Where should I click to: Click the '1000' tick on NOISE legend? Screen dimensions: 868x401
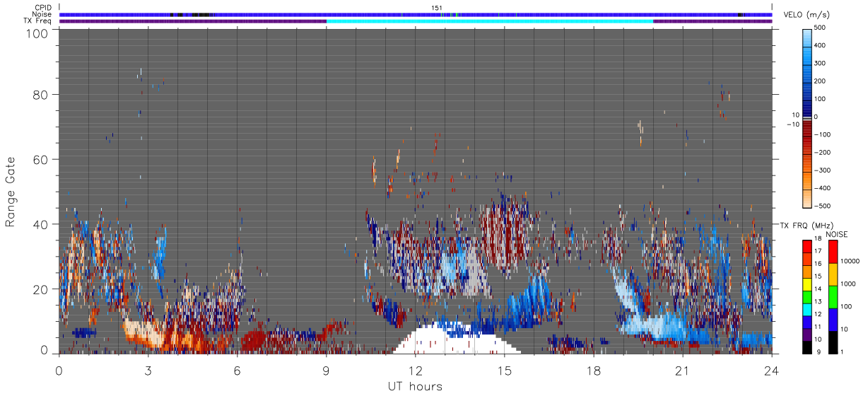(847, 284)
